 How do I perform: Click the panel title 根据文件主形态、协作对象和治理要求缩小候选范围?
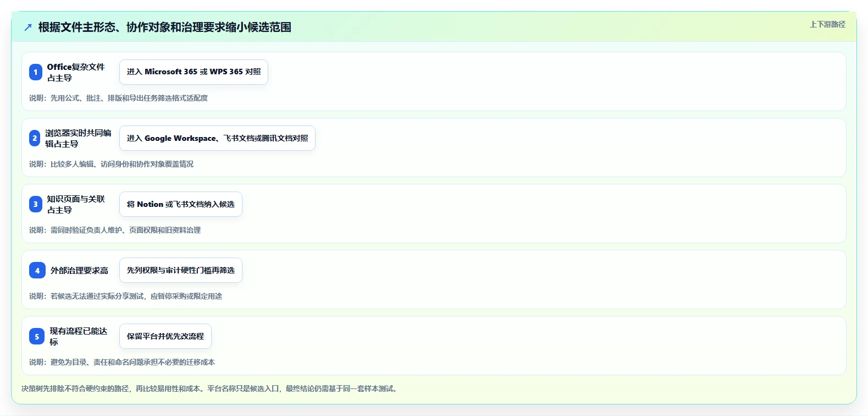(165, 28)
